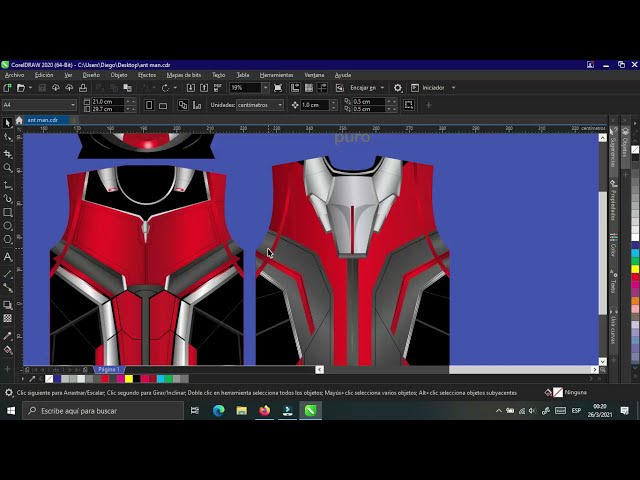
Task: Expand the Iniciador dropdown
Action: [453, 88]
